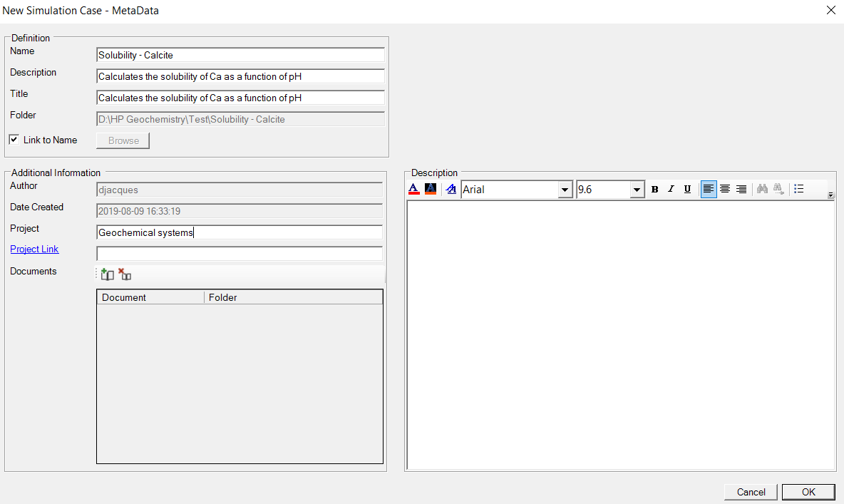Insert a bulleted list
This screenshot has width=844, height=504.
(x=799, y=190)
